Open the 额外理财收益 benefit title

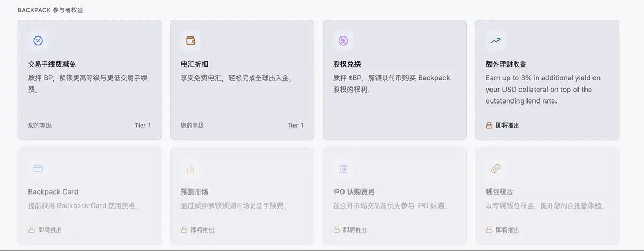[x=506, y=64]
